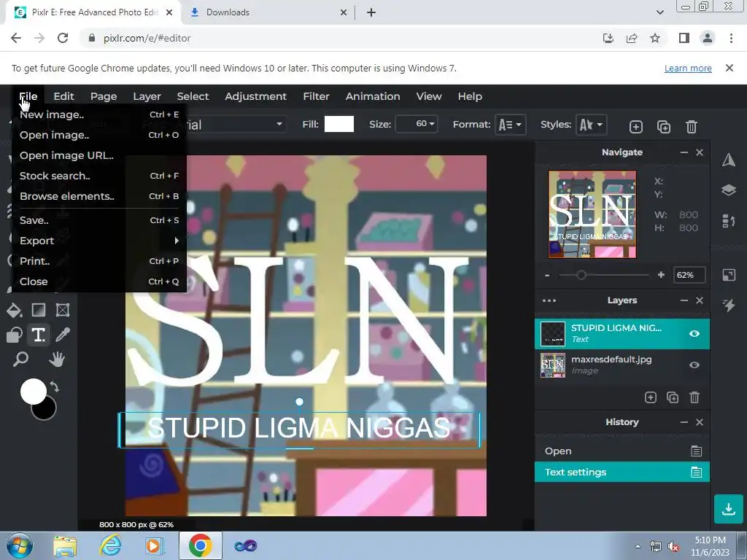The image size is (747, 560).
Task: Select the Text tool
Action: pyautogui.click(x=39, y=335)
